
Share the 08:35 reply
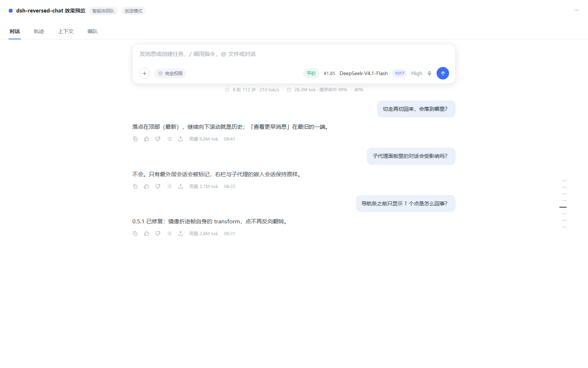point(180,187)
